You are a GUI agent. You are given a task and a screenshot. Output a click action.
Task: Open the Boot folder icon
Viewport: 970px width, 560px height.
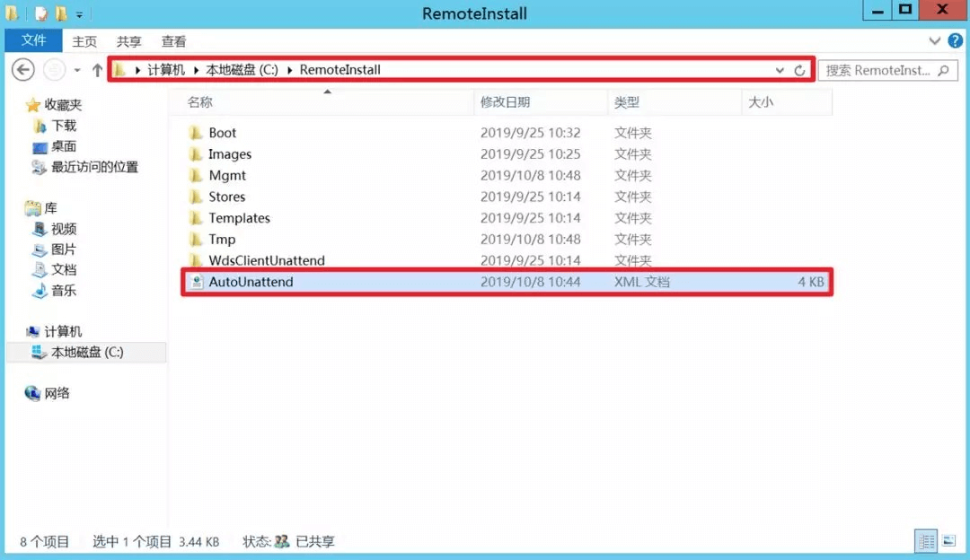point(197,133)
